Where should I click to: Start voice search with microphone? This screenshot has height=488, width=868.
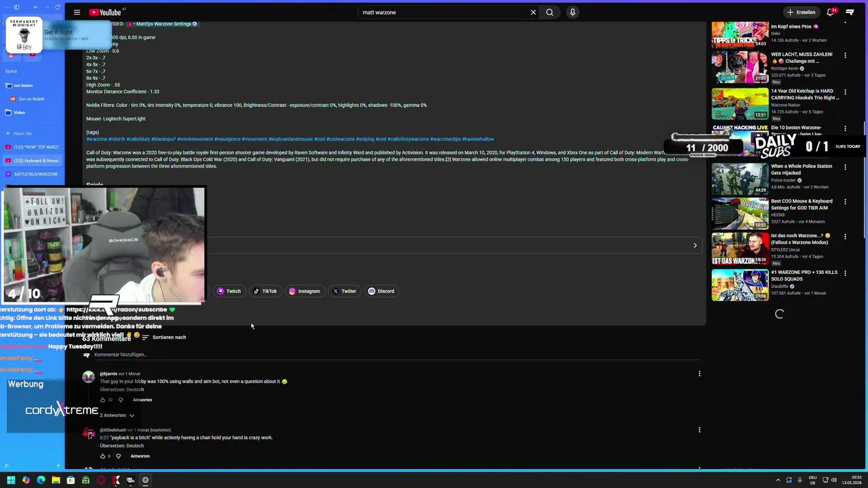(572, 12)
